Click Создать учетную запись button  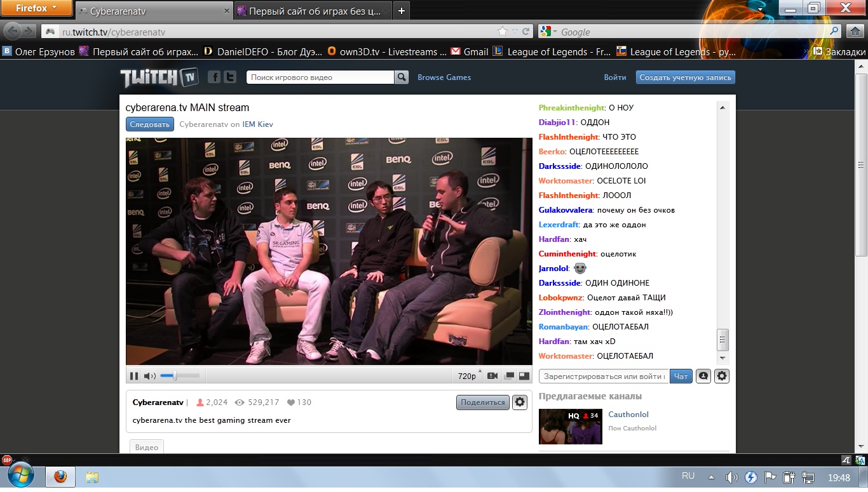pyautogui.click(x=686, y=77)
